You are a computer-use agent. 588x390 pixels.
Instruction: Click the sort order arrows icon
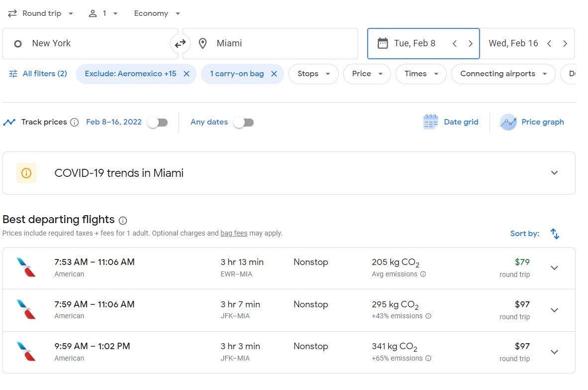pos(555,234)
